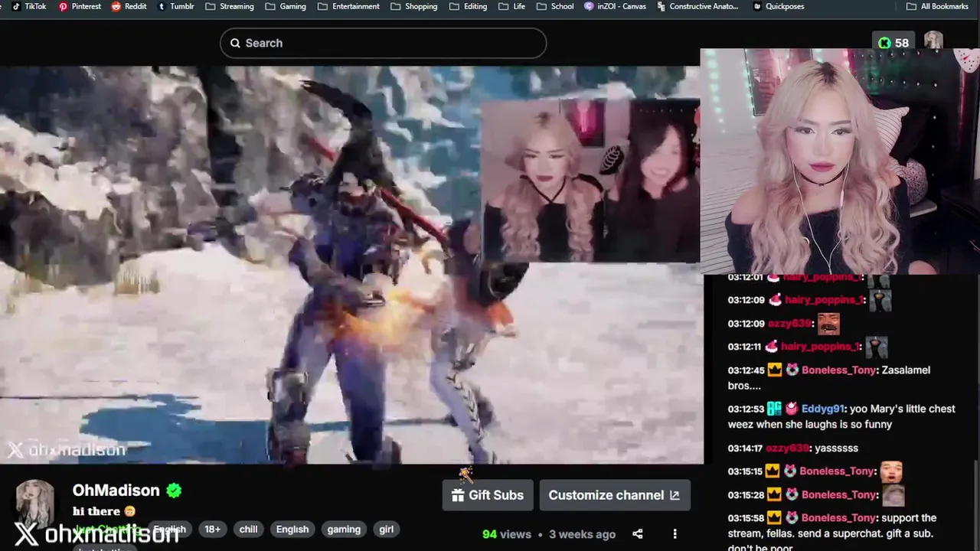Open the Tumblr bookmark
The image size is (980, 551).
point(175,6)
